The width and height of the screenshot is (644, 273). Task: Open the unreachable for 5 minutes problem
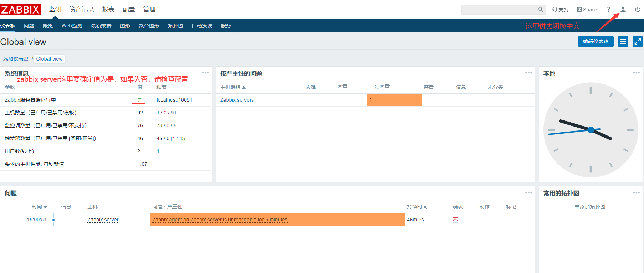click(x=220, y=220)
